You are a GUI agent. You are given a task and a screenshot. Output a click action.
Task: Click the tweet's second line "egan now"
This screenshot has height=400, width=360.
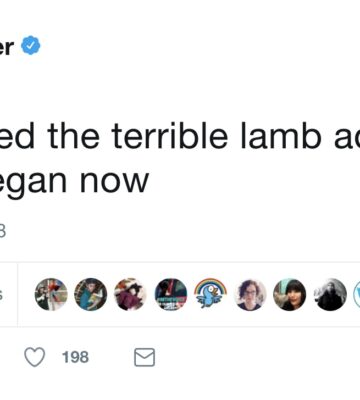(x=74, y=182)
